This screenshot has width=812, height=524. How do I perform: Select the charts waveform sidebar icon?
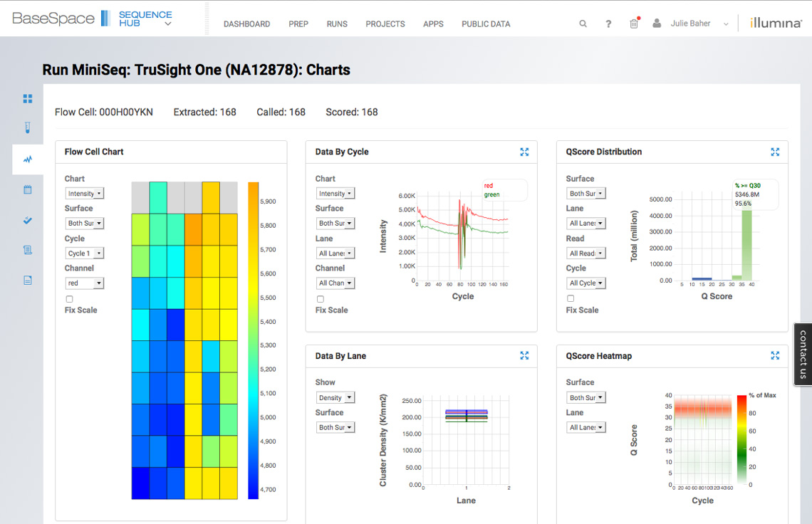28,159
